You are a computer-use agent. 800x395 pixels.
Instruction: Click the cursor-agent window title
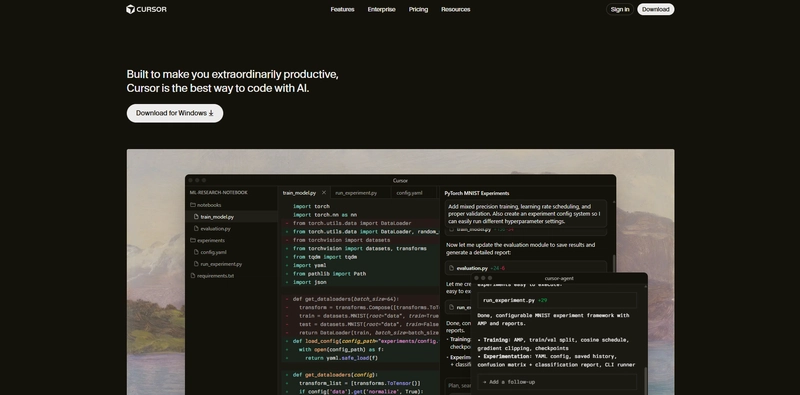559,278
